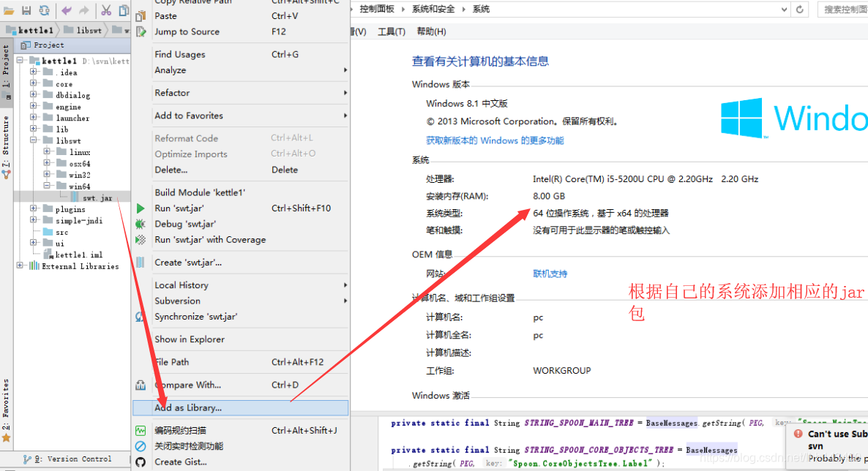The height and width of the screenshot is (471, 868).
Task: Click the refresh button in address bar
Action: (x=799, y=10)
